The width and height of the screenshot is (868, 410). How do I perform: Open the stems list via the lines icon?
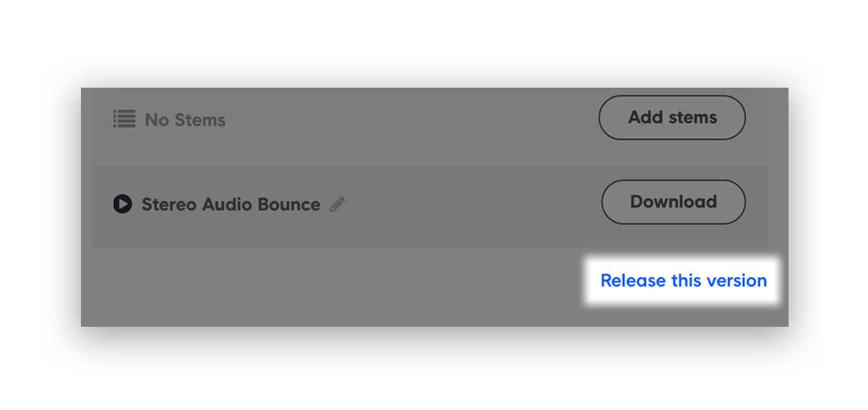click(x=124, y=119)
